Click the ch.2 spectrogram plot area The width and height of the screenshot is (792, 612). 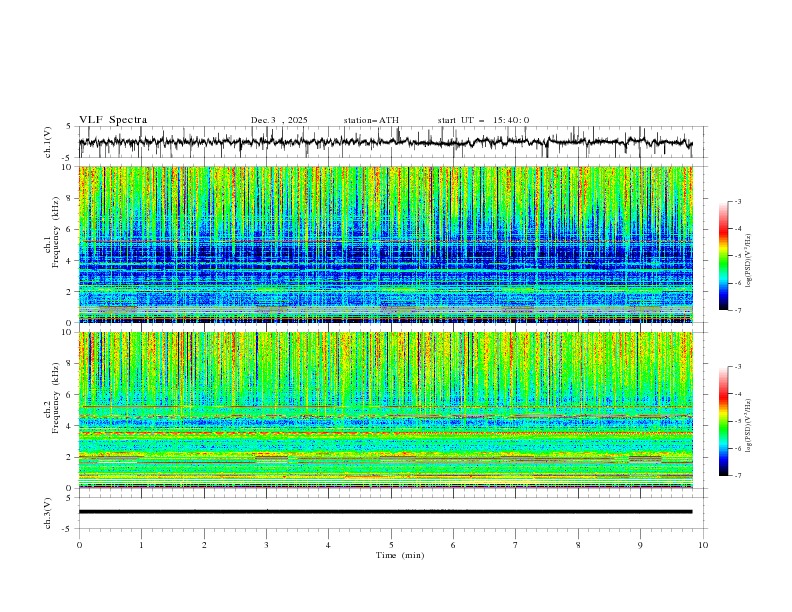[386, 410]
